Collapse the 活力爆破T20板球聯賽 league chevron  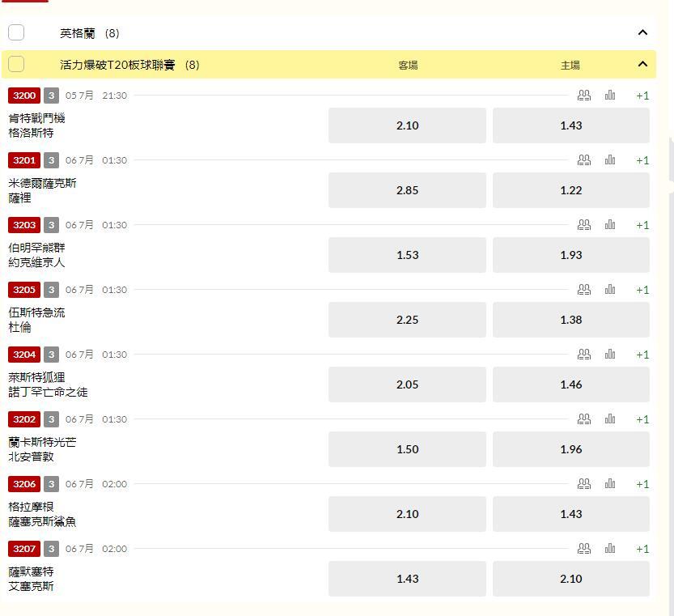642,64
